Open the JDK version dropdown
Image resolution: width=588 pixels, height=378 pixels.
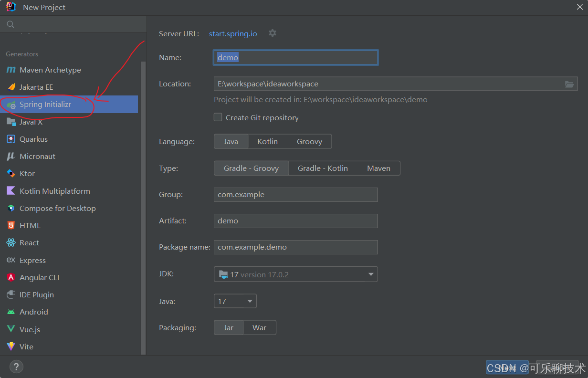tap(296, 274)
